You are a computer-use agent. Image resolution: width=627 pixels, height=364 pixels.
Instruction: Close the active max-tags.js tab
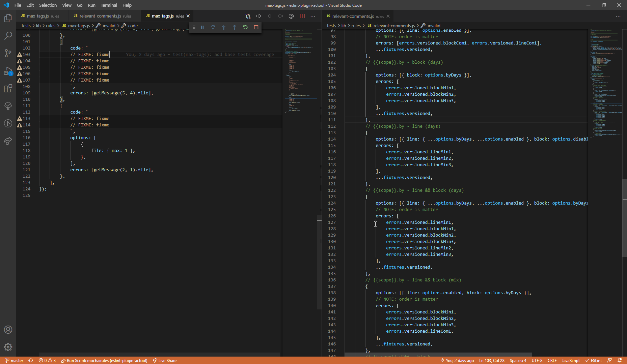[x=188, y=16]
